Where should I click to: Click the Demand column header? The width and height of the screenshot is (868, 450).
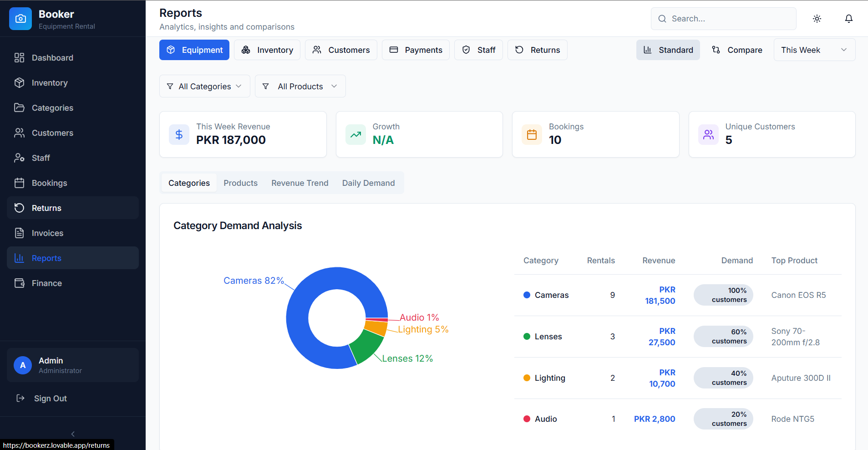click(x=737, y=261)
